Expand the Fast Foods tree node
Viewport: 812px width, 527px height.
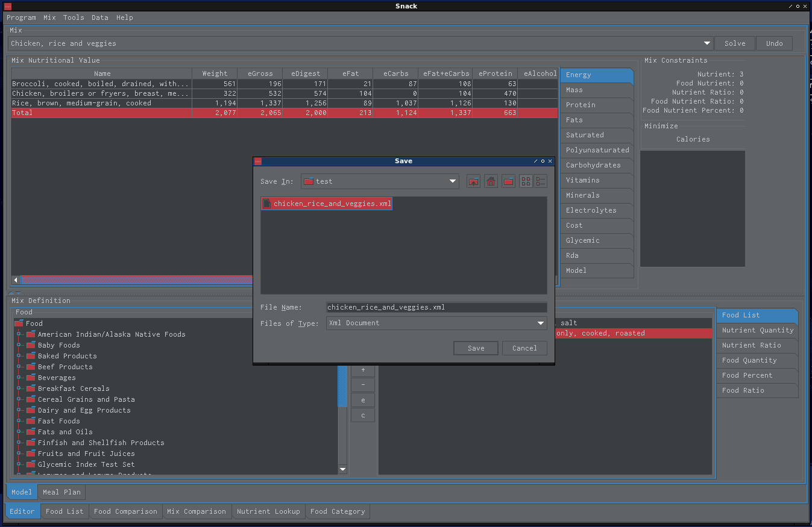19,421
